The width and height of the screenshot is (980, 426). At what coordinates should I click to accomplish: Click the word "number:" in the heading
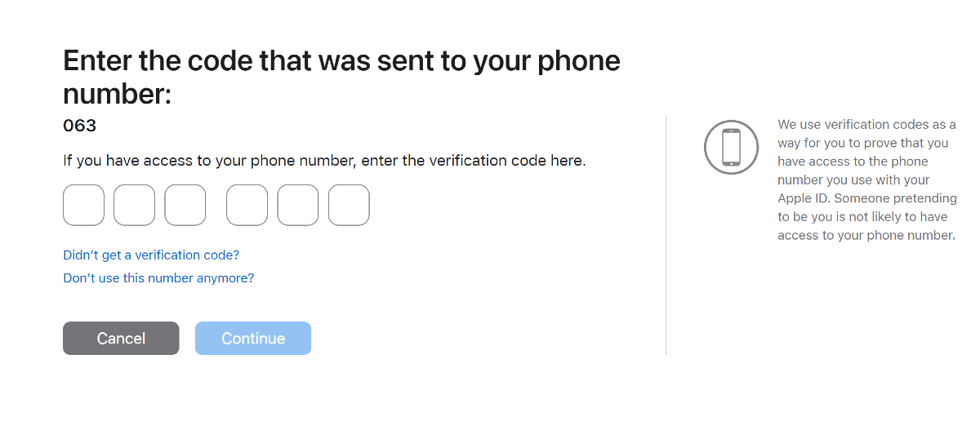point(118,95)
